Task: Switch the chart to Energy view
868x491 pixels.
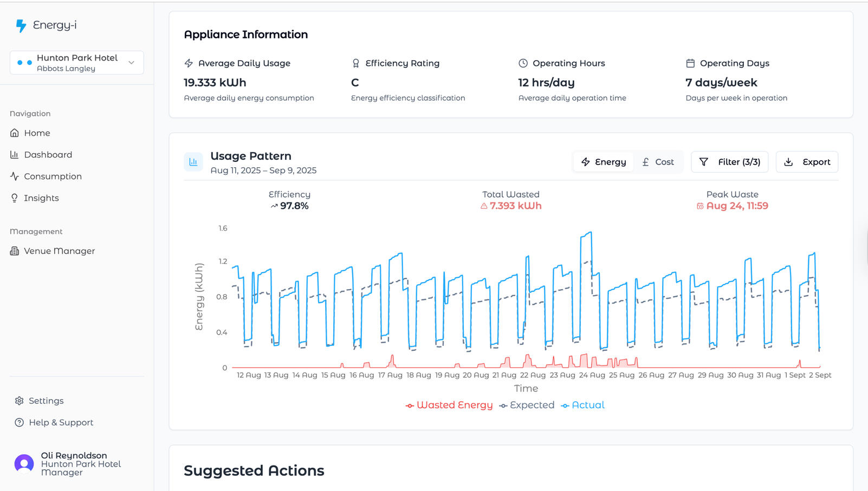Action: pos(604,162)
